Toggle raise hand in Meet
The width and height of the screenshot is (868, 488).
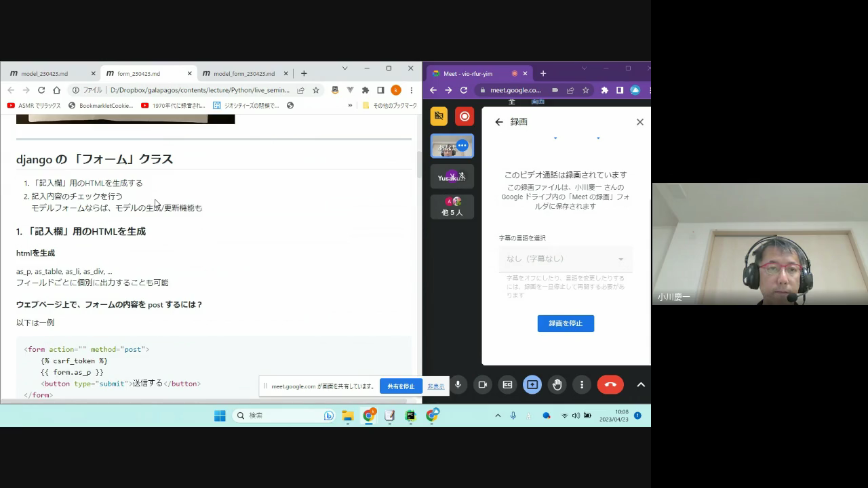[x=557, y=385]
